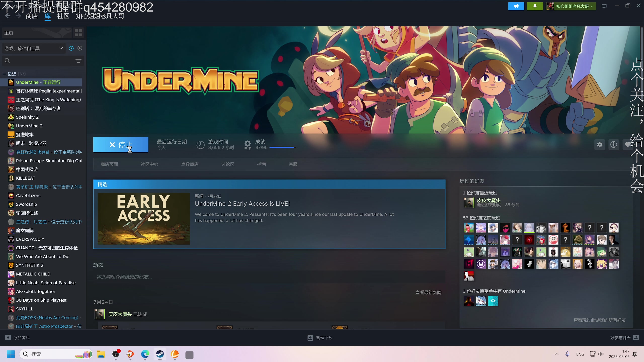Screen dimensions: 644x362
Task: Click the ENG input language indicator
Action: tap(580, 354)
